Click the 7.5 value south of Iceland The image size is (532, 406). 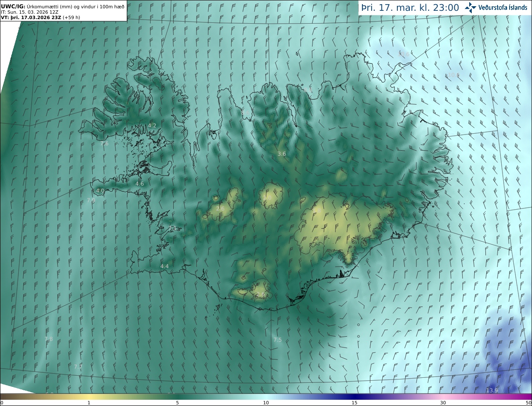(x=277, y=340)
